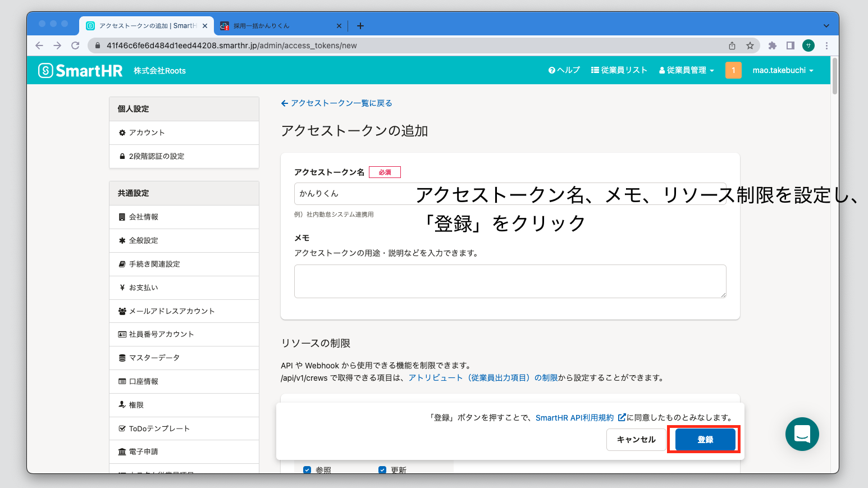The height and width of the screenshot is (488, 868).
Task: Toggle the 更新 checkbox
Action: (x=382, y=470)
